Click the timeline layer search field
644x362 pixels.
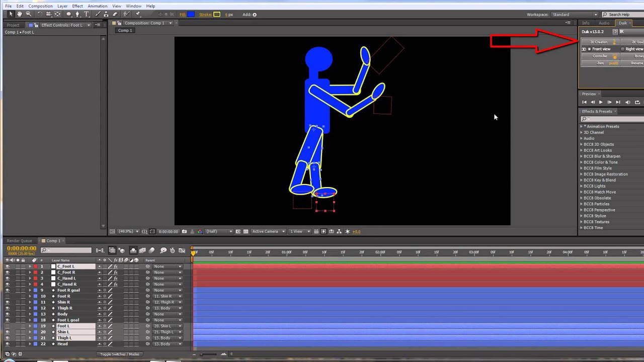(67, 250)
